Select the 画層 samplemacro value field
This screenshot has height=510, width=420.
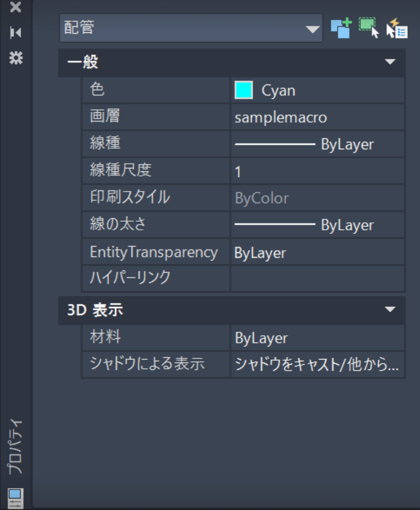(x=317, y=118)
